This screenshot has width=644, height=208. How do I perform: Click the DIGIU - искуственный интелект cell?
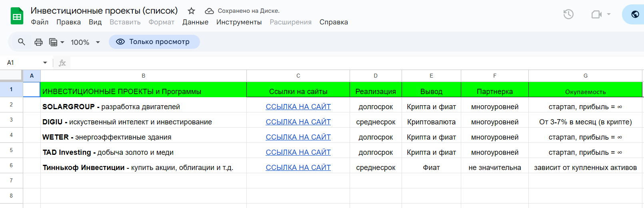[144, 120]
